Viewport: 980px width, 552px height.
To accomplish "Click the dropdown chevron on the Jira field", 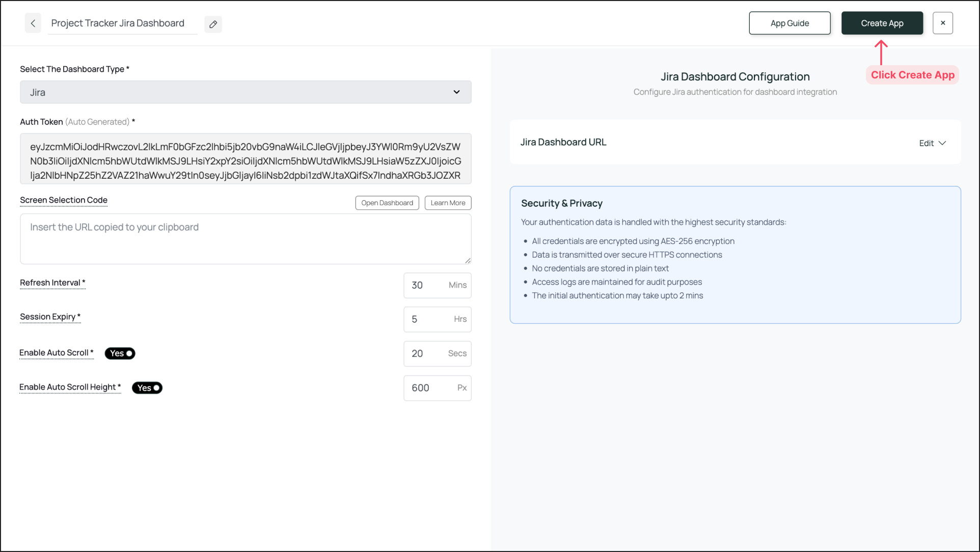I will pyautogui.click(x=457, y=92).
